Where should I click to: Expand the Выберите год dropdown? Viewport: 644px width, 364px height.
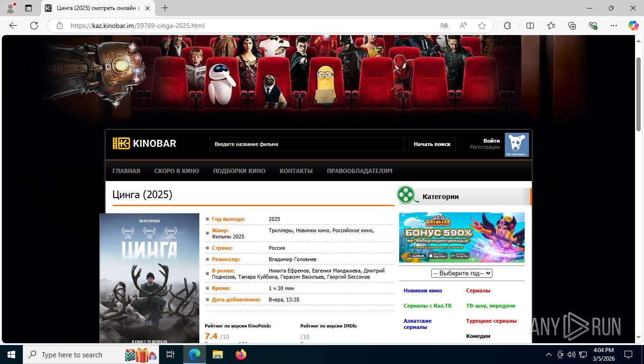click(x=462, y=273)
